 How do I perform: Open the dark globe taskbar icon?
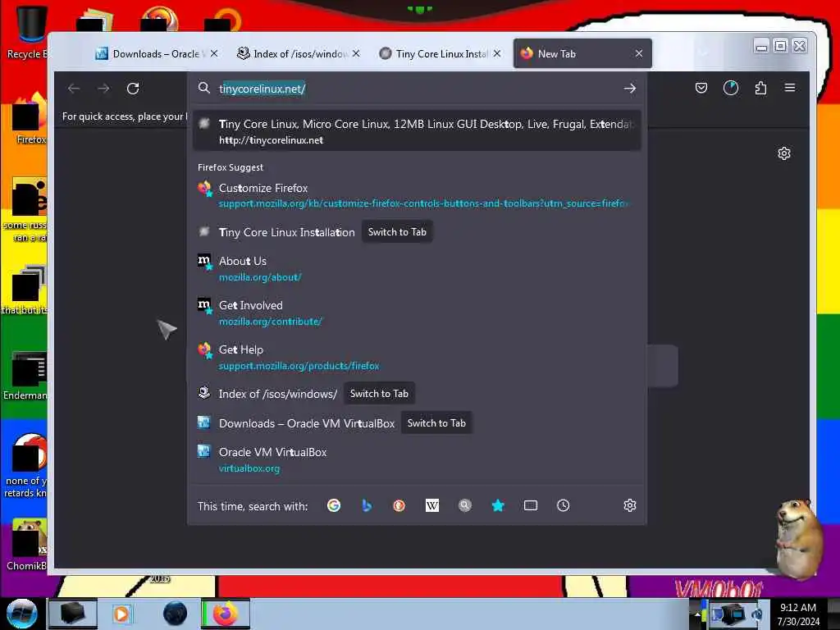coord(176,614)
